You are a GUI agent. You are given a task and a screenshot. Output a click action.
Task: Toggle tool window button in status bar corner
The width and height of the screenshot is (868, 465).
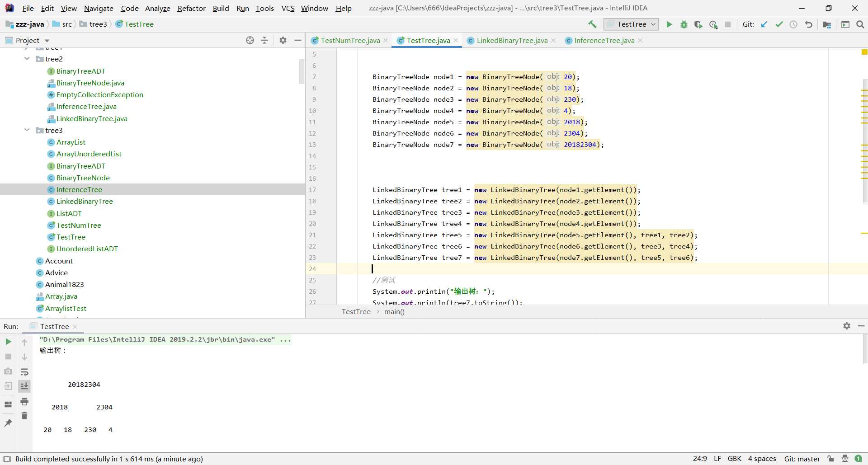point(6,459)
